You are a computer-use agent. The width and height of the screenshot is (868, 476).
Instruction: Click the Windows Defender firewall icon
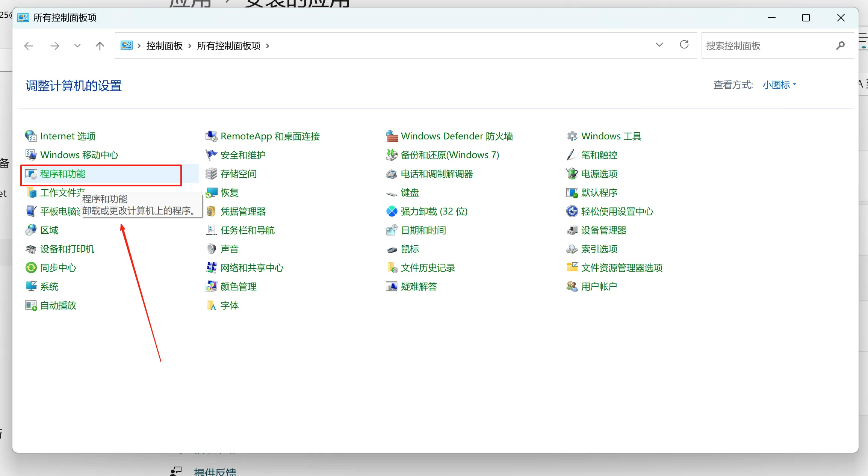392,136
